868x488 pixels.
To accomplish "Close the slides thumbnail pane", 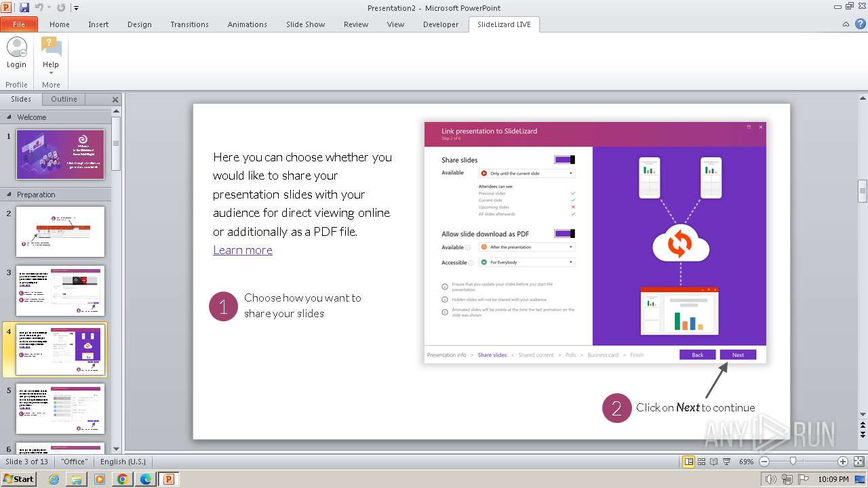I will click(x=115, y=100).
